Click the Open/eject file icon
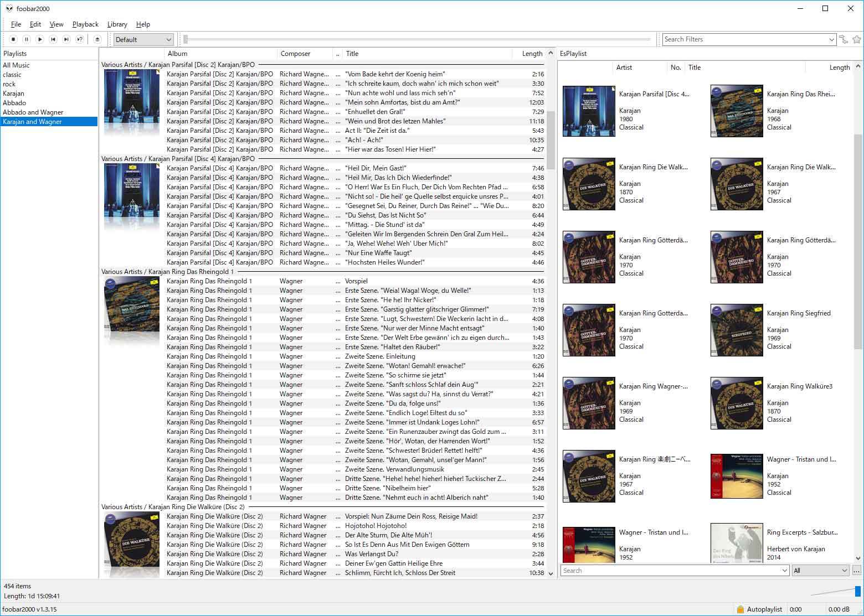Viewport: 864px width, 616px height. click(x=97, y=39)
